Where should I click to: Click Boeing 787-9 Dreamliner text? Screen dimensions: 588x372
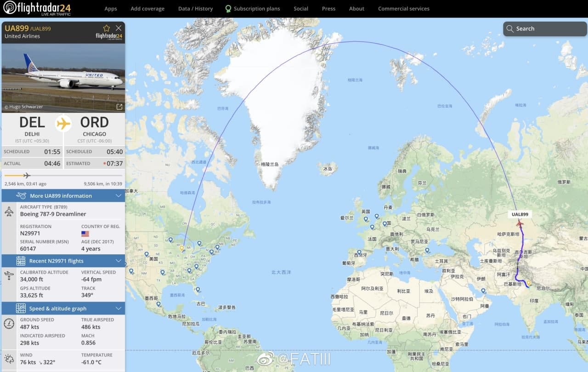point(53,214)
